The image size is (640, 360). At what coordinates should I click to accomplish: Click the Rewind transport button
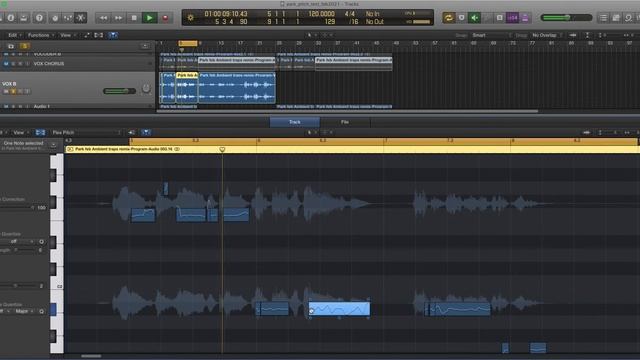point(103,18)
